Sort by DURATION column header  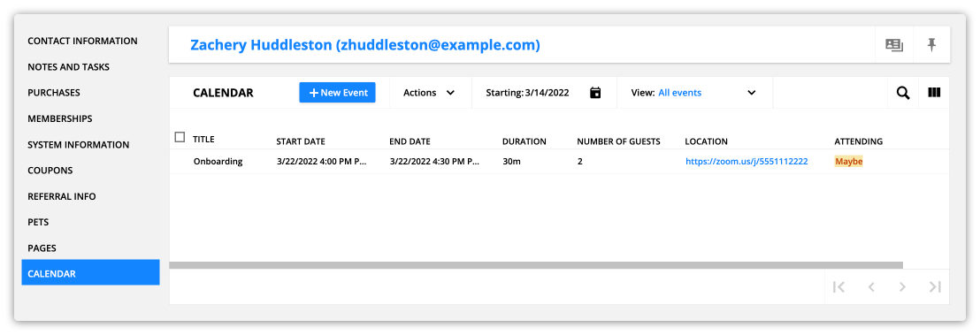[x=524, y=142]
